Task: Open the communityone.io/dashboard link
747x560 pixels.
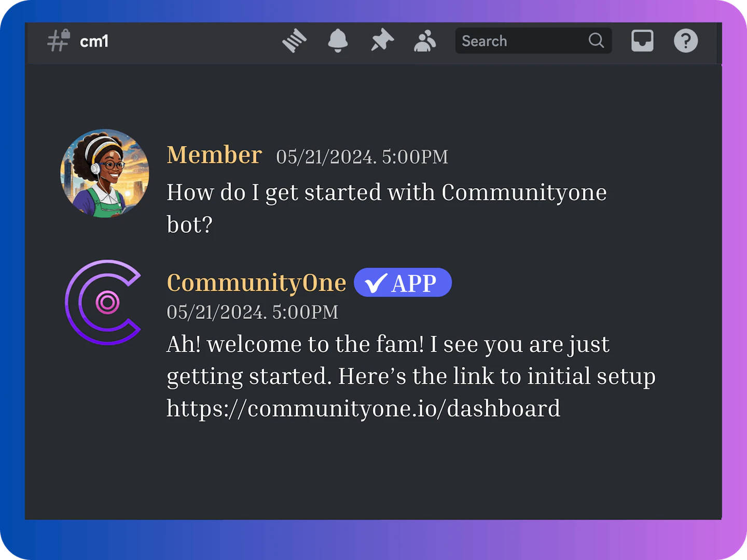Action: (363, 409)
